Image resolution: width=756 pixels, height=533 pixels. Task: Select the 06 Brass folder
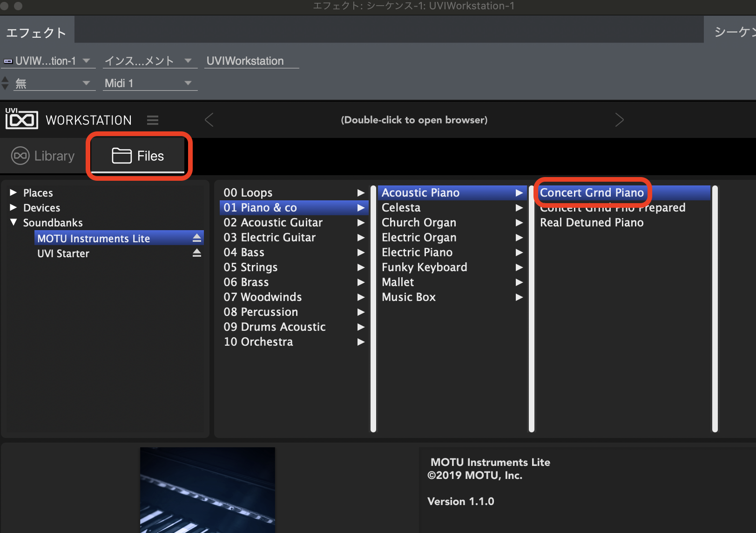coord(294,282)
